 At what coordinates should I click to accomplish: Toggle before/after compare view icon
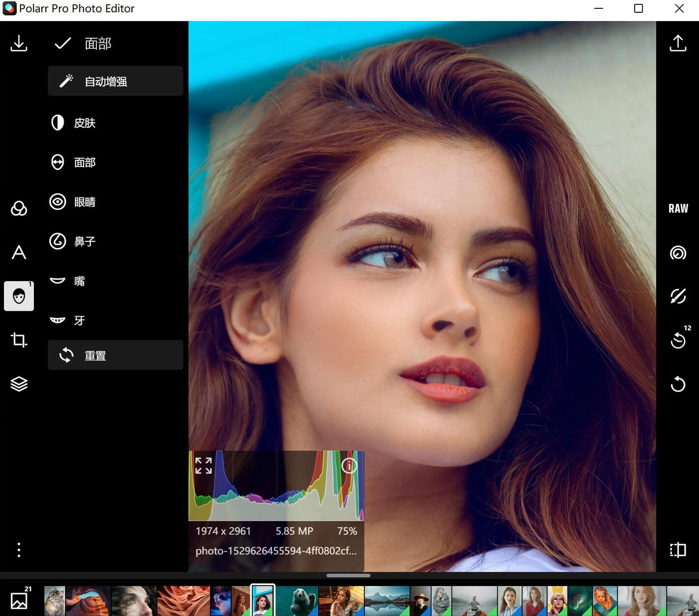pyautogui.click(x=678, y=550)
